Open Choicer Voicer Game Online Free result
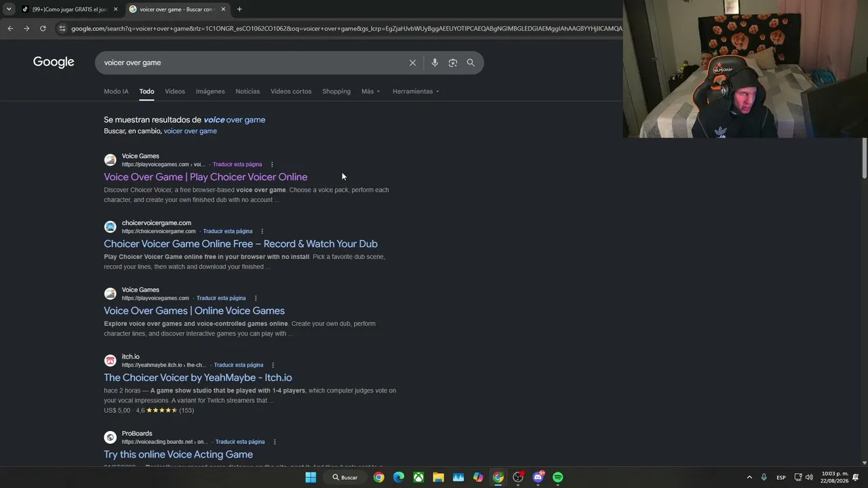Image resolution: width=868 pixels, height=488 pixels. coord(241,244)
